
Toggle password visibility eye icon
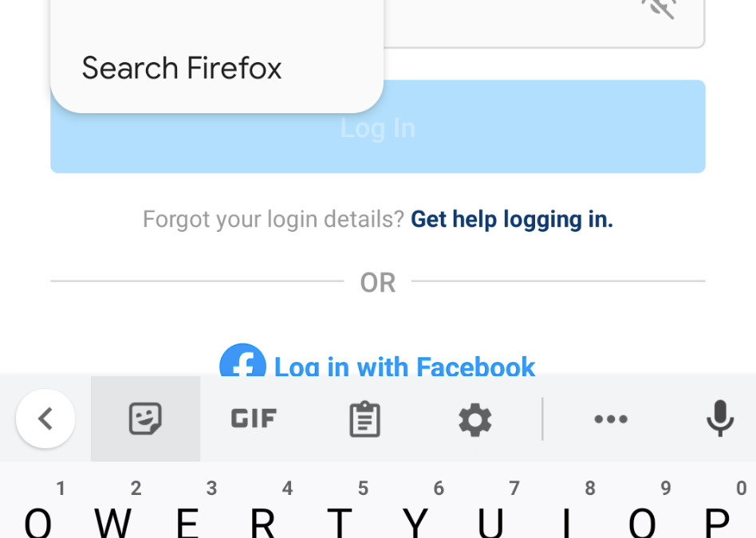(x=659, y=10)
